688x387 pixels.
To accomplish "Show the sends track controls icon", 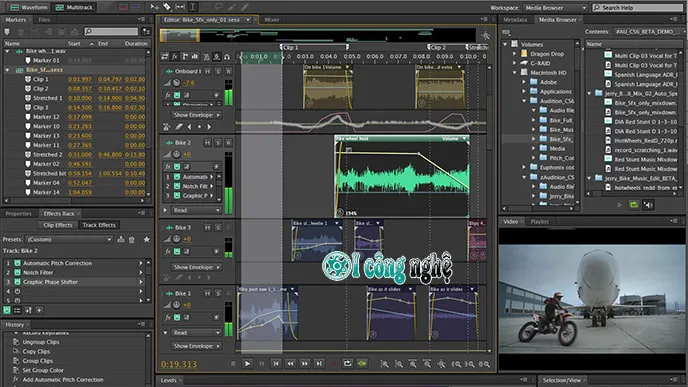I will [185, 57].
